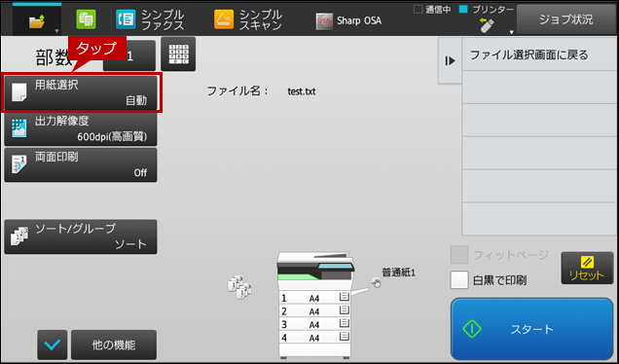Open the file retrieve folder icon

point(37,20)
